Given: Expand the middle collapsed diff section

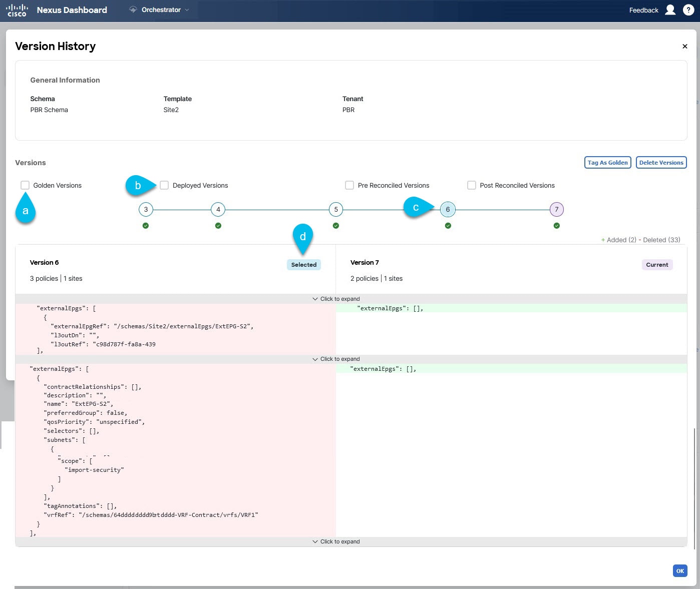Looking at the screenshot, I should [351, 359].
